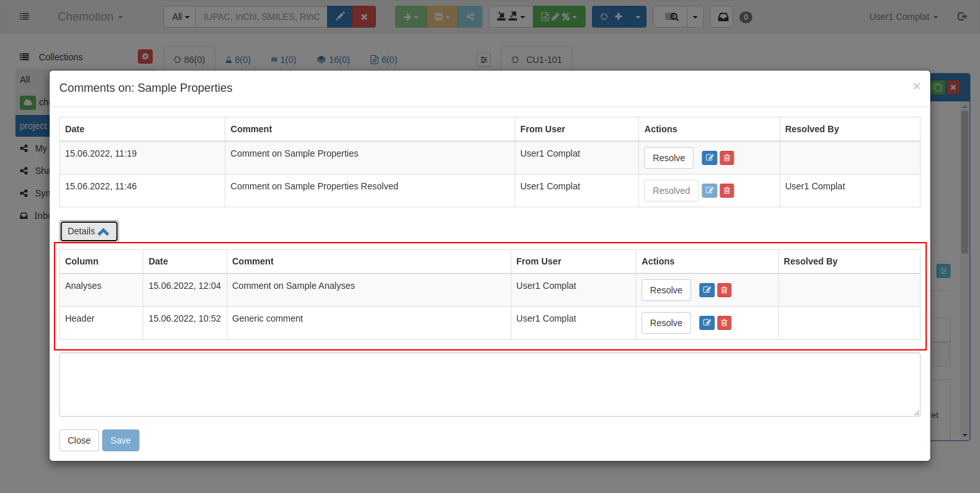Open the Chemotion dropdown menu
The image size is (980, 493).
coord(90,17)
